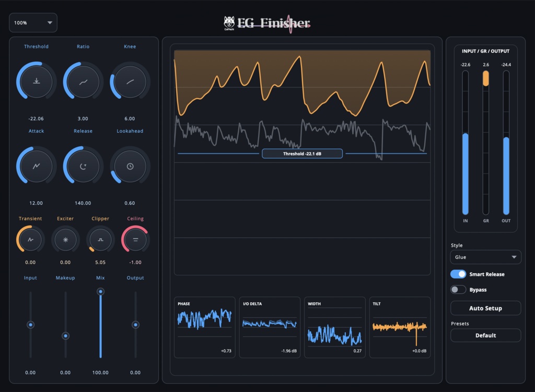This screenshot has width=535, height=392.
Task: Click the Output fader handle
Action: tap(135, 325)
